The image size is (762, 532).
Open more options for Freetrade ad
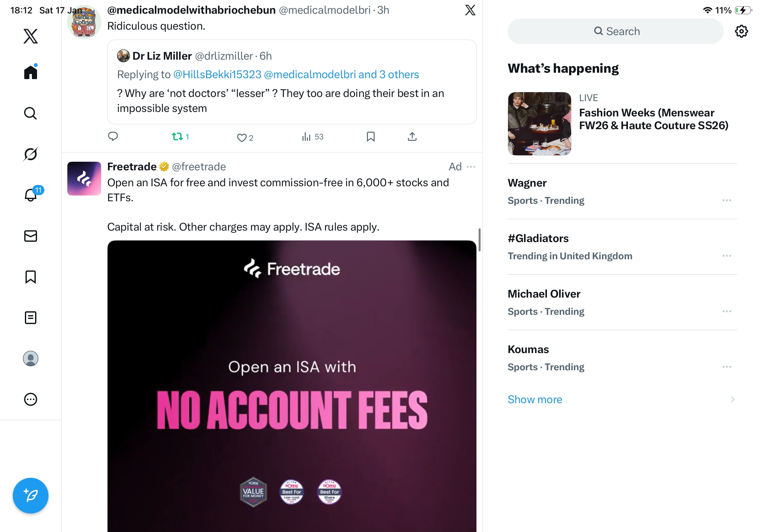click(471, 166)
